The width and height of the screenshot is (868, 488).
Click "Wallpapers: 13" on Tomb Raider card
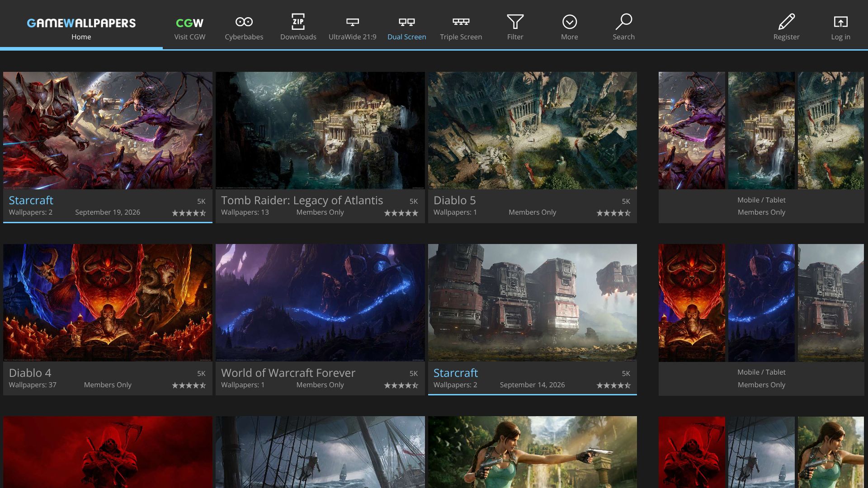245,212
